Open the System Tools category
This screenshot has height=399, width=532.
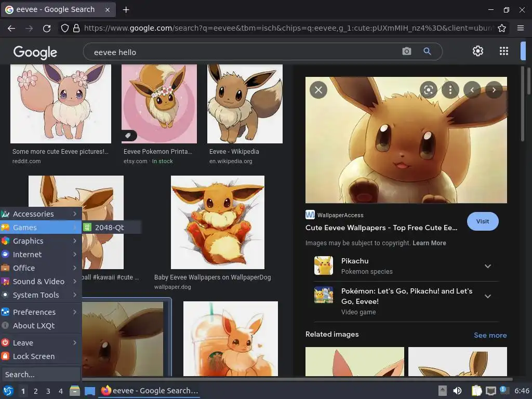[41, 295]
